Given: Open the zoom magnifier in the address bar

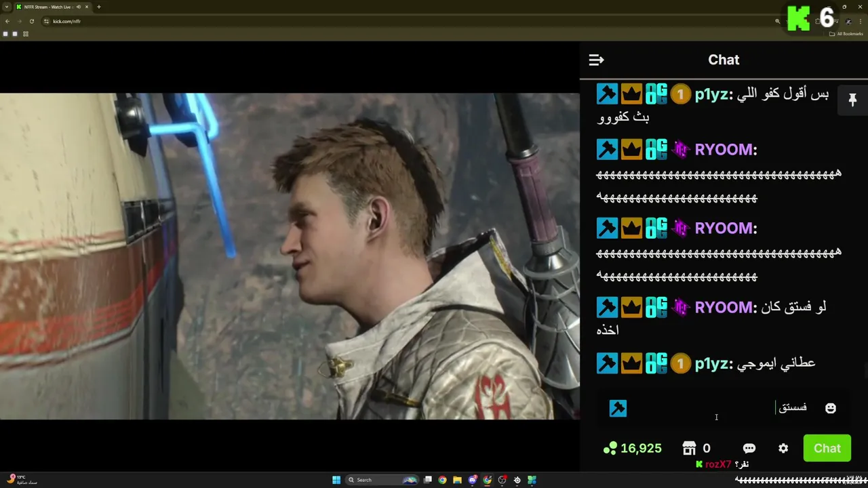Looking at the screenshot, I should tap(778, 21).
